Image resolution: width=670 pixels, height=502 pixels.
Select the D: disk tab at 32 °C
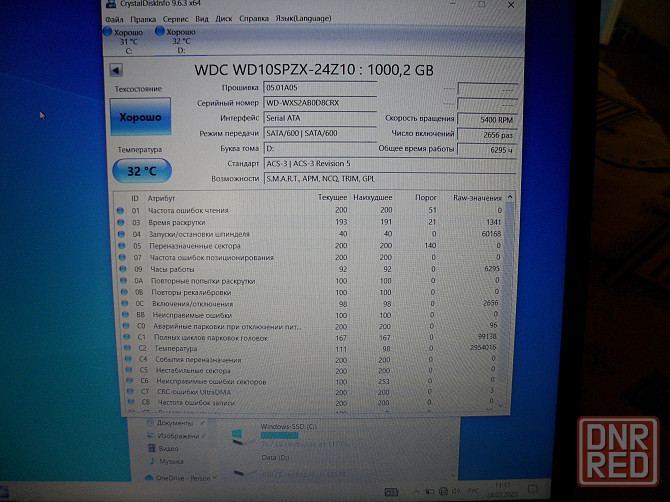[176, 41]
